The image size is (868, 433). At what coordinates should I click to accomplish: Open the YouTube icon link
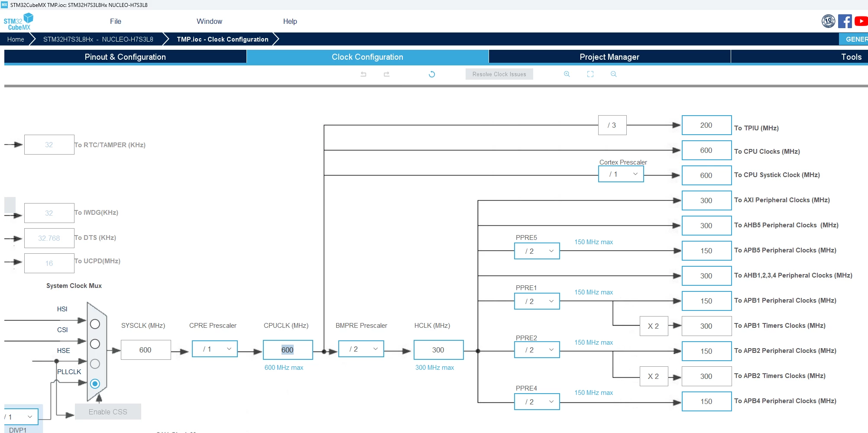coord(861,21)
